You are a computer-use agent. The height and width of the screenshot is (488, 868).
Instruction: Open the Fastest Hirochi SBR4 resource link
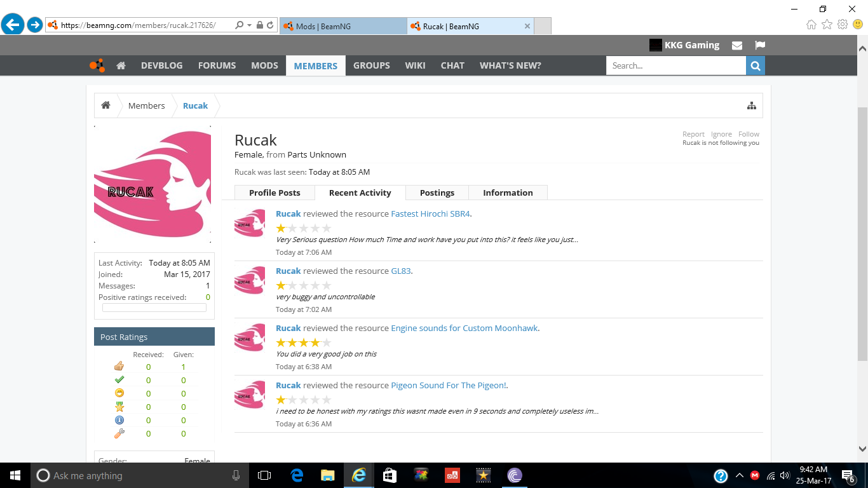[430, 213]
